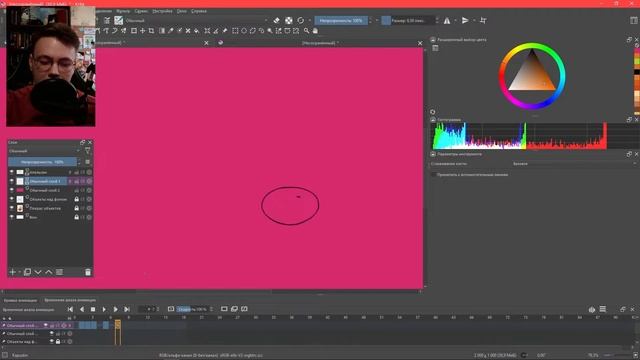This screenshot has height=360, width=640.
Task: Select the Pan hand tool
Action: [315, 31]
